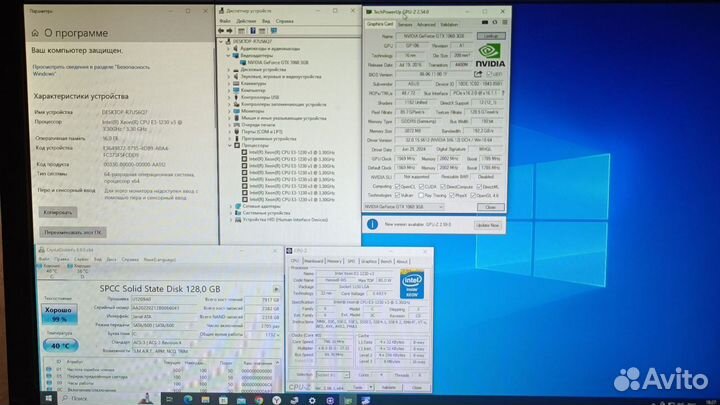Expand Сетевые адаптеры in Device Manager
The height and width of the screenshot is (405, 720).
(231, 207)
